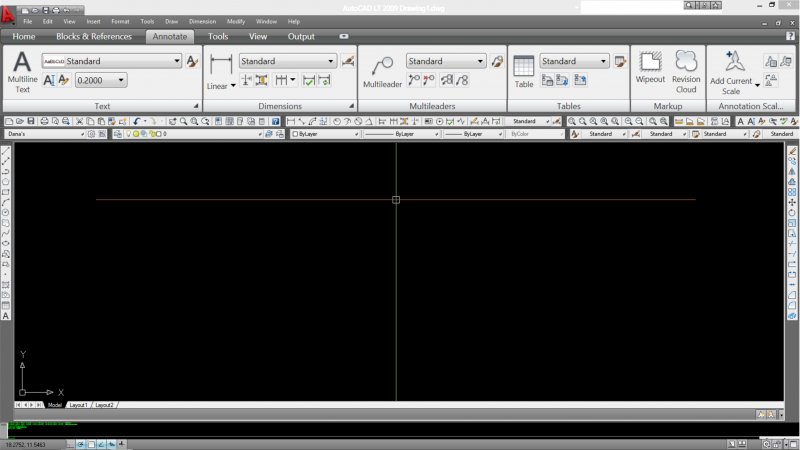The width and height of the screenshot is (800, 450).
Task: Open Help with the blue question icon
Action: 276,121
